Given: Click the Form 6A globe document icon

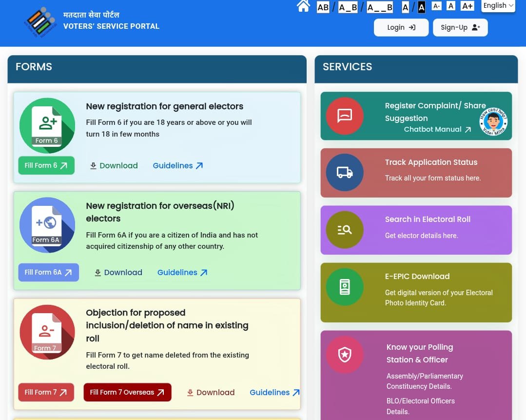Looking at the screenshot, I should click(x=47, y=225).
